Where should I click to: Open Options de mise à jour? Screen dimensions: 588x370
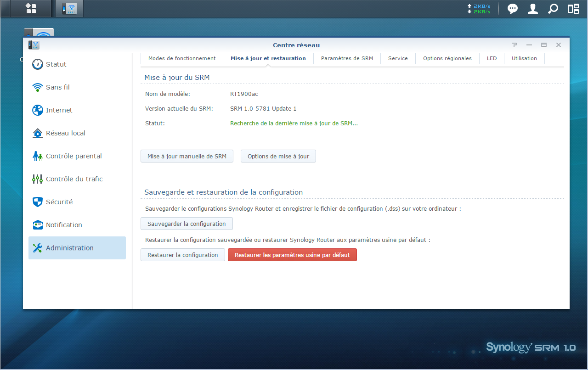tap(278, 156)
